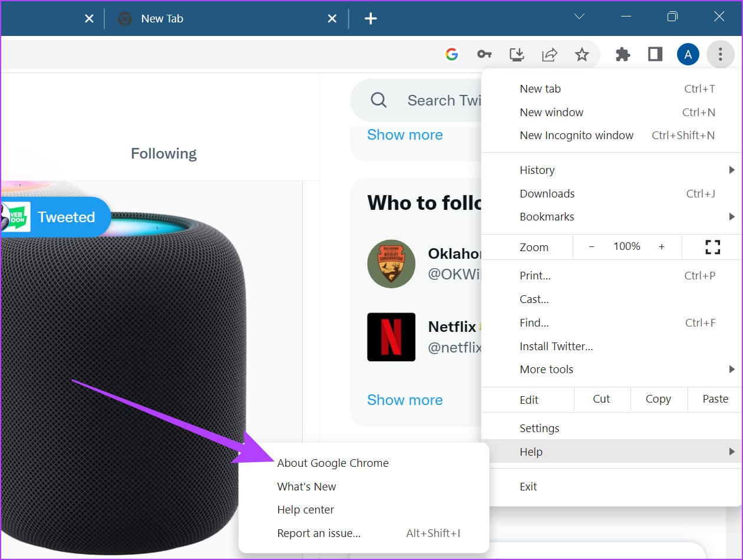The width and height of the screenshot is (743, 560).
Task: Click the share page icon
Action: [549, 55]
